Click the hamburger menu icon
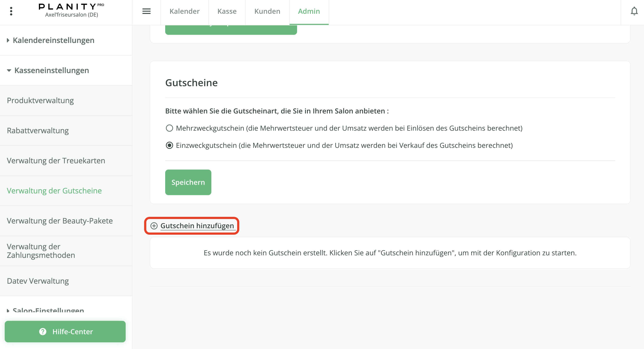This screenshot has width=644, height=349. point(146,11)
